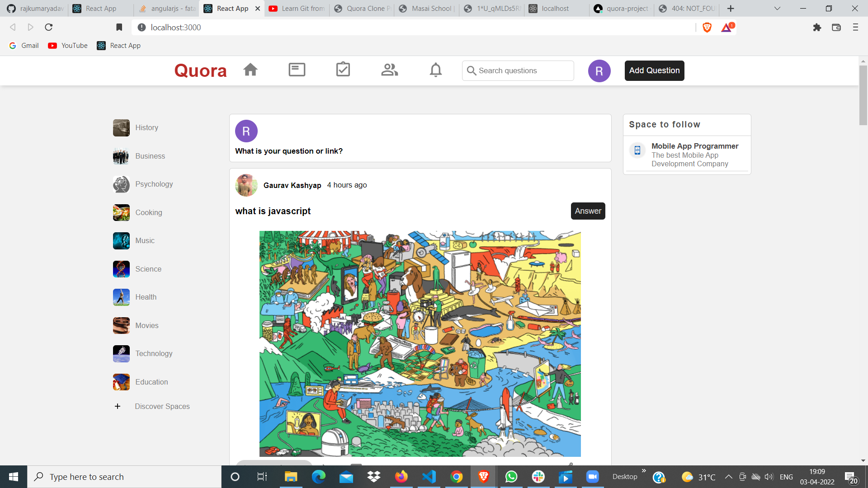The height and width of the screenshot is (488, 868).
Task: Open the Windows Start menu
Action: click(14, 477)
